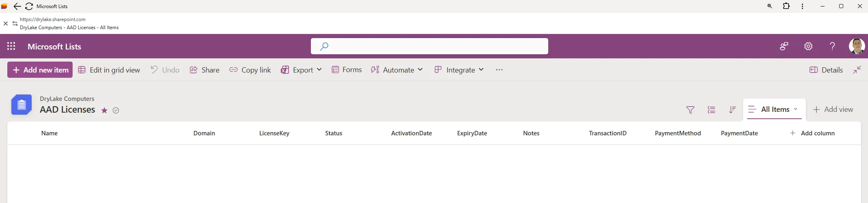The image size is (868, 203).
Task: Exit content-only mode with collapse arrows icon
Action: [857, 70]
